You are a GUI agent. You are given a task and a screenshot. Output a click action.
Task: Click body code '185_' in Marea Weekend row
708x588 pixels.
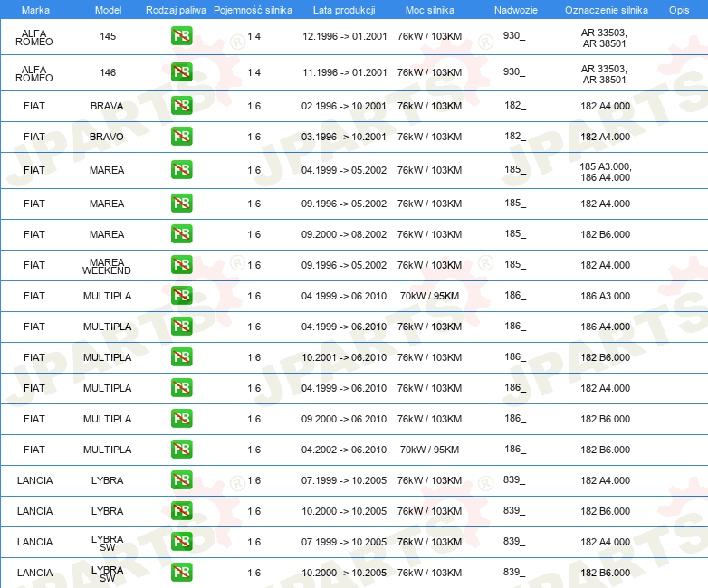point(515,264)
